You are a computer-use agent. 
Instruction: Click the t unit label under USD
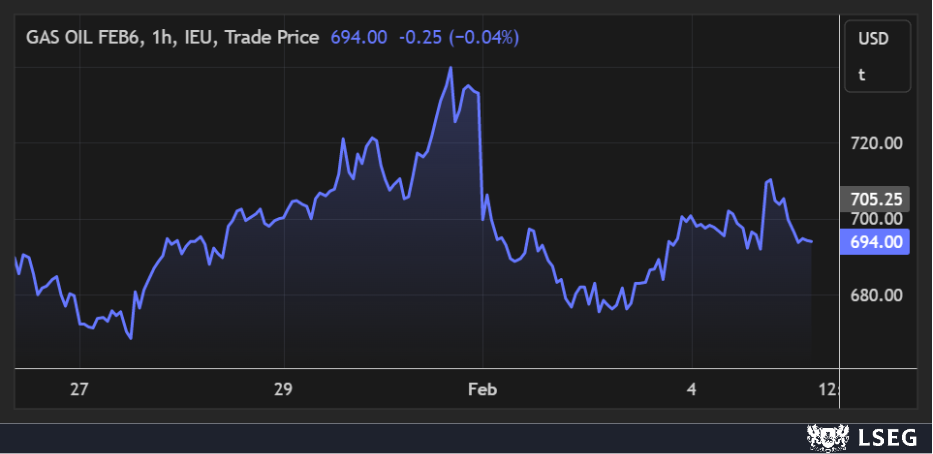(862, 74)
